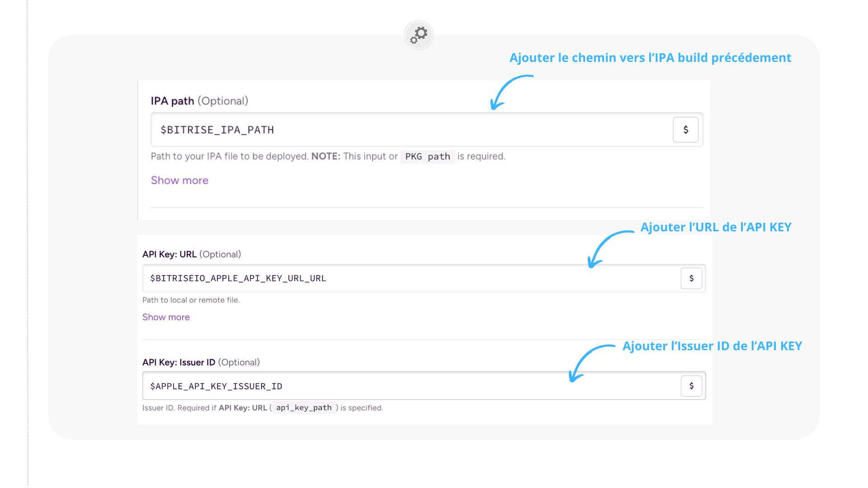Click the PKG path code tag
Screen dimensions: 868x488
427,156
